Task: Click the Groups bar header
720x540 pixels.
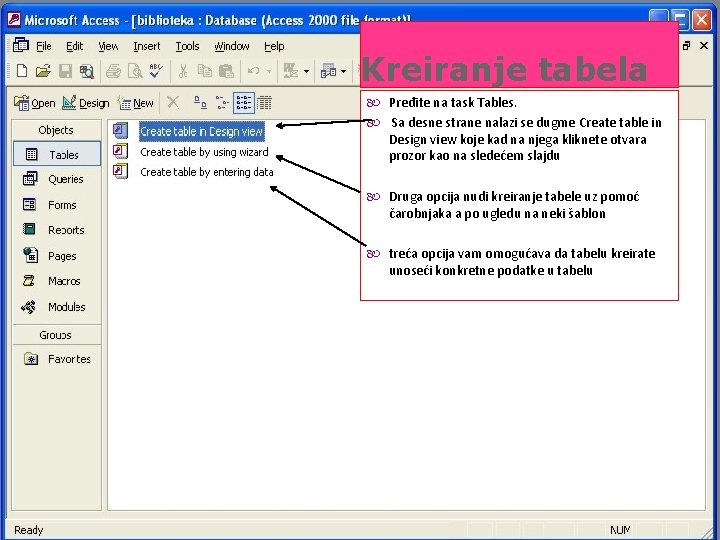Action: (56, 335)
